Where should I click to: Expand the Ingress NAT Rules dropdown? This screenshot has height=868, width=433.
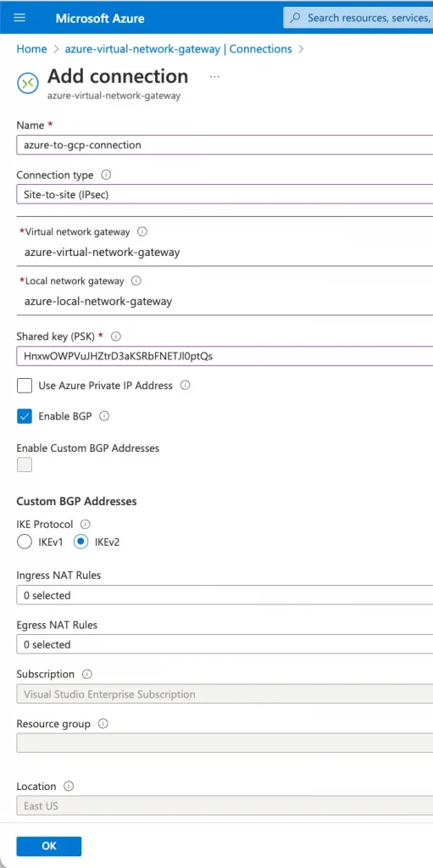pos(225,596)
